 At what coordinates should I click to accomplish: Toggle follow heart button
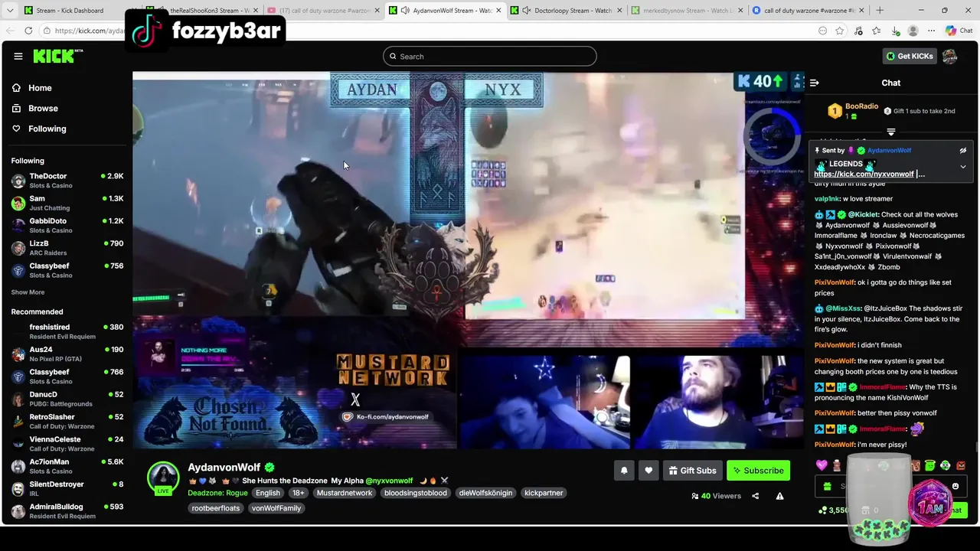point(648,471)
